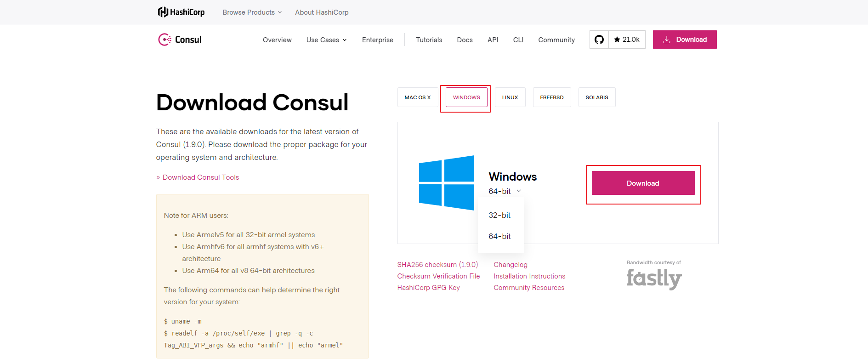Open Changelog link

pos(511,265)
